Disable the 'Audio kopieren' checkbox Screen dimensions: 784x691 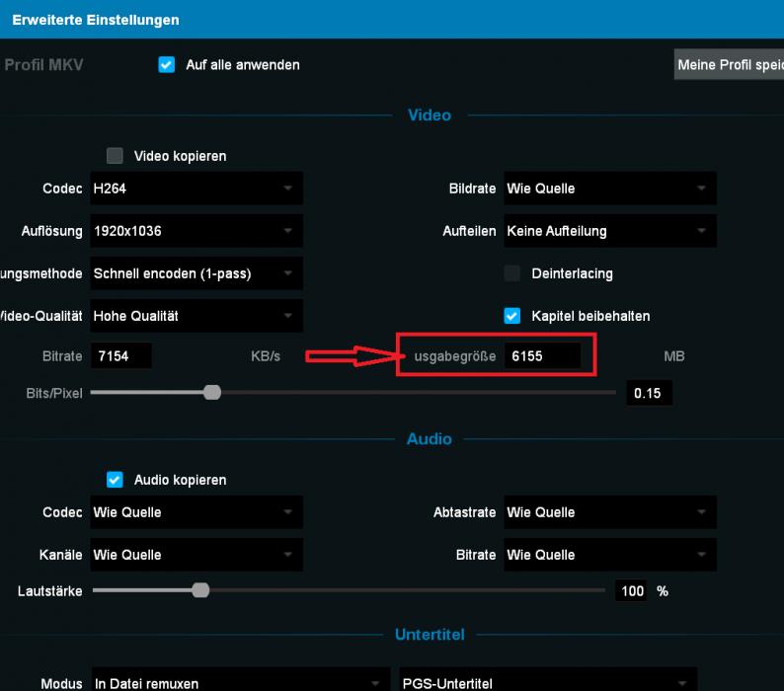point(116,480)
